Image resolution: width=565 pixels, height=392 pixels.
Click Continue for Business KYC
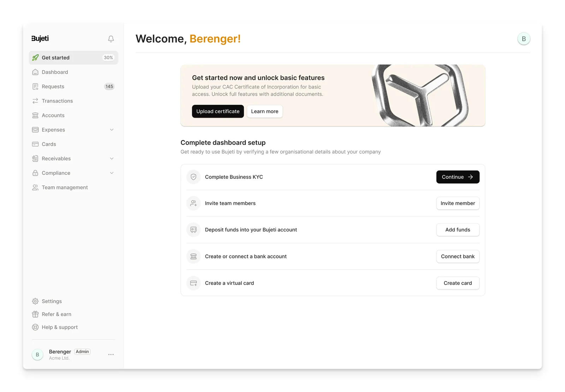(x=458, y=177)
